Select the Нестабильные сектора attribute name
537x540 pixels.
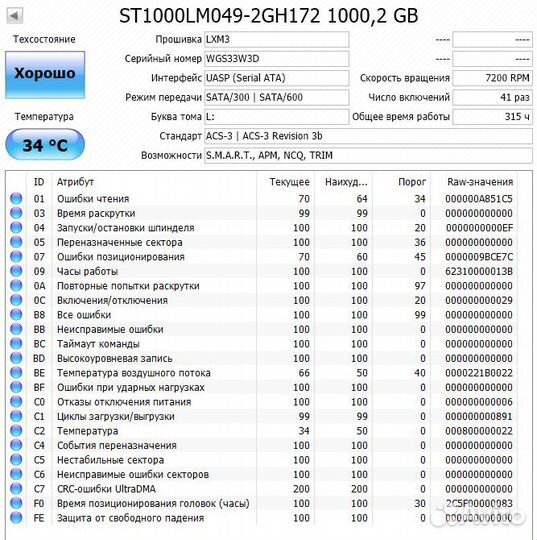point(111,460)
